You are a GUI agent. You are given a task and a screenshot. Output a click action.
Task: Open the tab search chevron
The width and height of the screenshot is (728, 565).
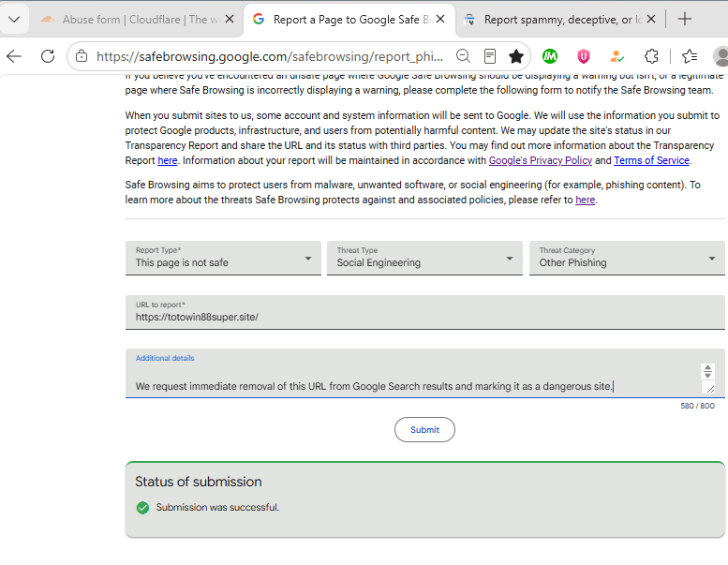click(x=14, y=20)
